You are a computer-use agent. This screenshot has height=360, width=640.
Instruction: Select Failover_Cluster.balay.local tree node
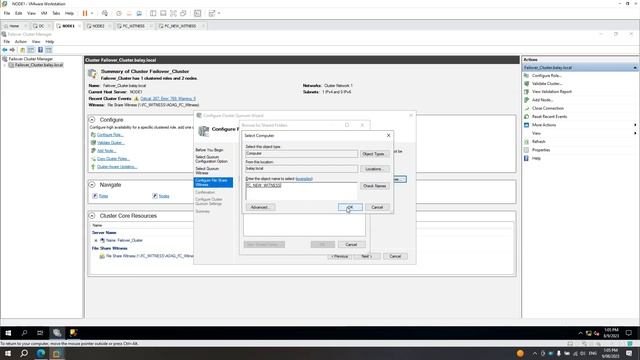coord(39,65)
